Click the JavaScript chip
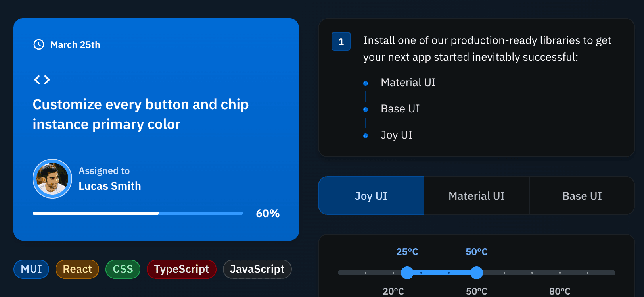 coord(257,269)
